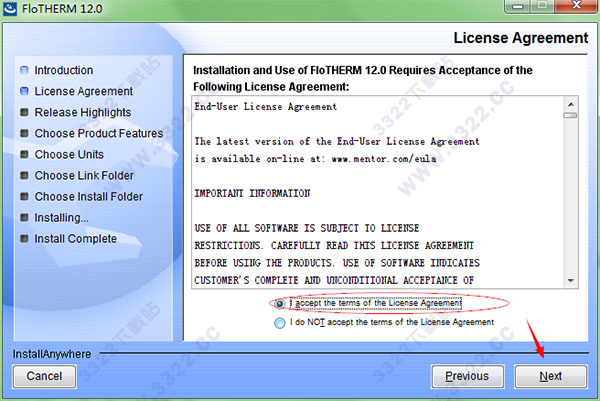Click the bullet icon beside Choose Link Folder
The width and height of the screenshot is (600, 401).
click(x=24, y=175)
